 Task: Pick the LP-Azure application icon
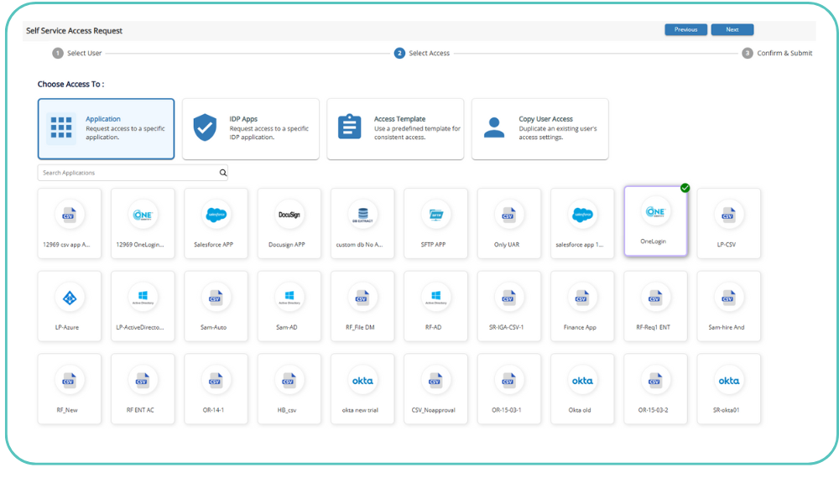tap(70, 297)
